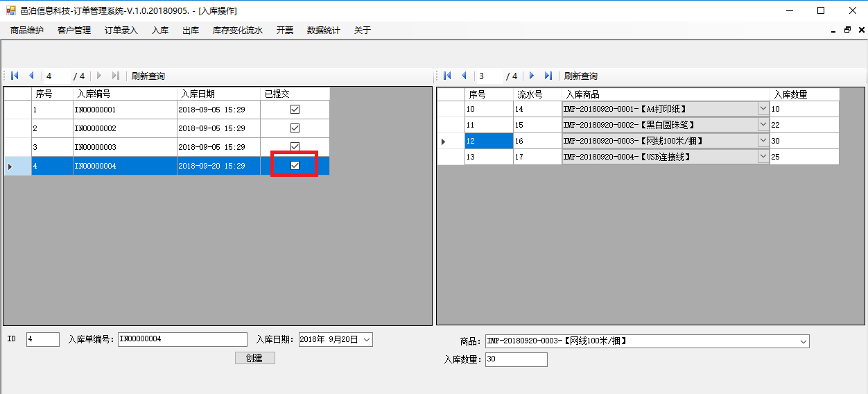Image resolution: width=868 pixels, height=394 pixels.
Task: Close the inner MDI child window
Action: (x=861, y=31)
